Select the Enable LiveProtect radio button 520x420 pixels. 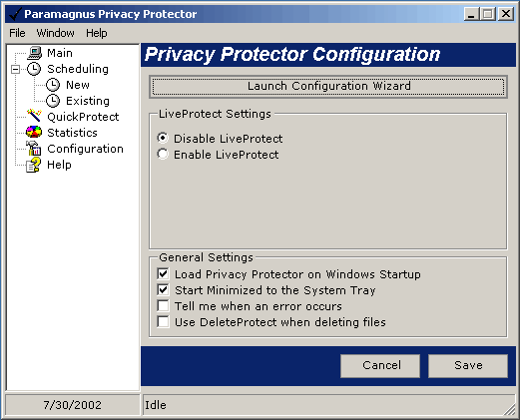[163, 154]
